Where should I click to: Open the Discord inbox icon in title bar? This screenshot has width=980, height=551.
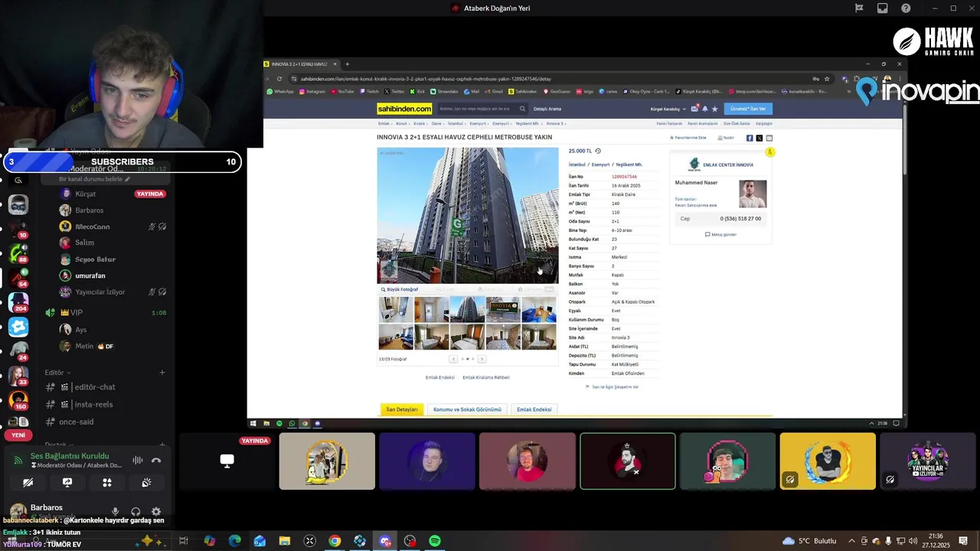point(883,8)
